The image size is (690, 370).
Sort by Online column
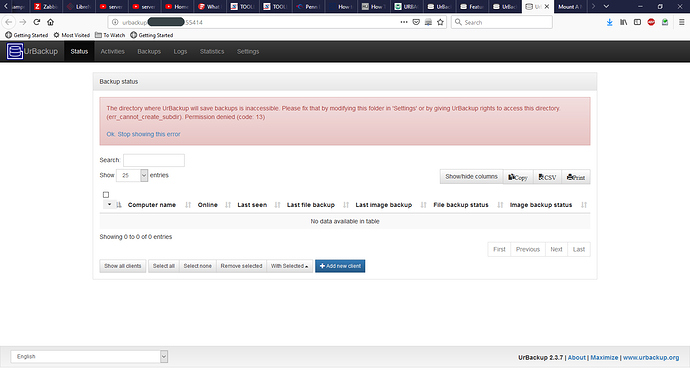(208, 205)
